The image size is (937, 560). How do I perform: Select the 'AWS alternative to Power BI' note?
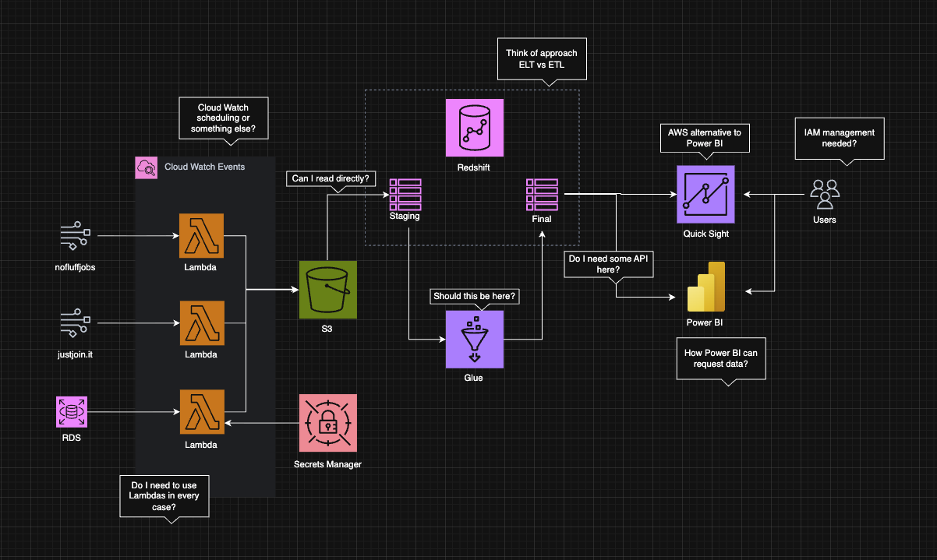tap(705, 139)
